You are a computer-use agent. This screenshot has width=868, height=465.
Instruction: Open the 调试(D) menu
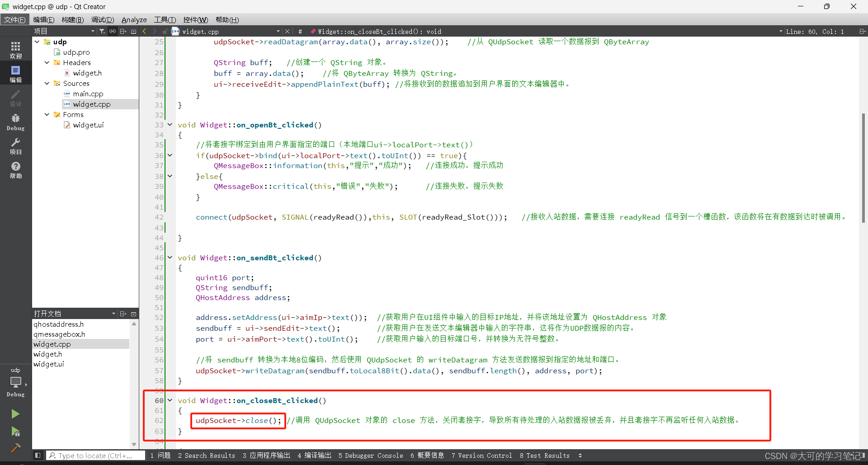click(x=102, y=19)
